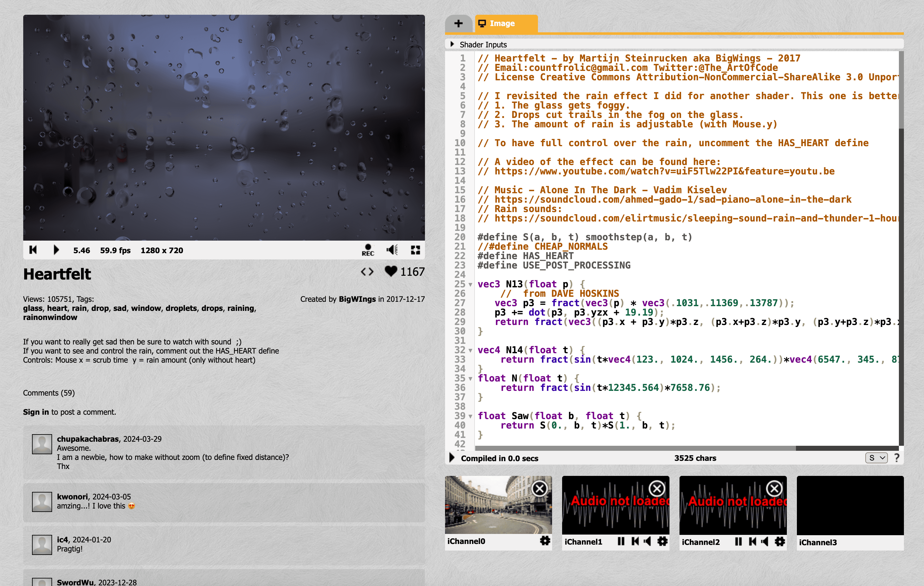Viewport: 924px width, 586px height.
Task: Start recording with the REC icon
Action: tap(368, 250)
